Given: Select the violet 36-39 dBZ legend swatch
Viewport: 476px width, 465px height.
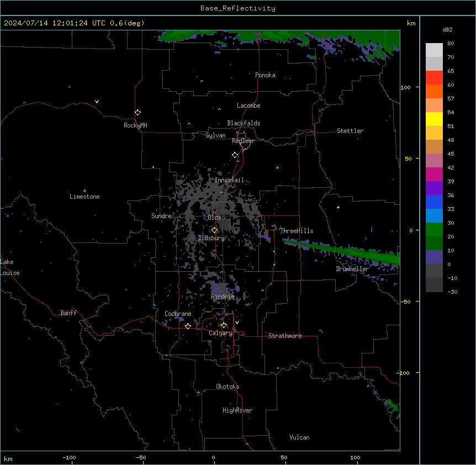Looking at the screenshot, I should point(434,188).
